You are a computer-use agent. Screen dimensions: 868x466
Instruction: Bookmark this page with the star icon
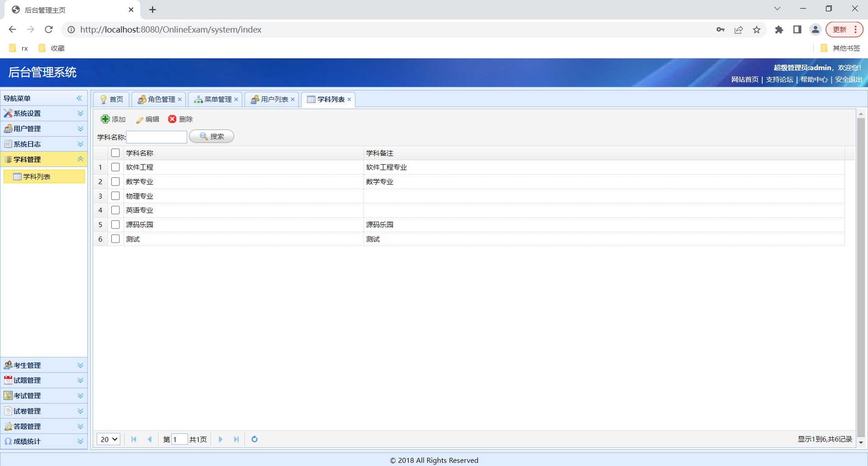point(756,30)
